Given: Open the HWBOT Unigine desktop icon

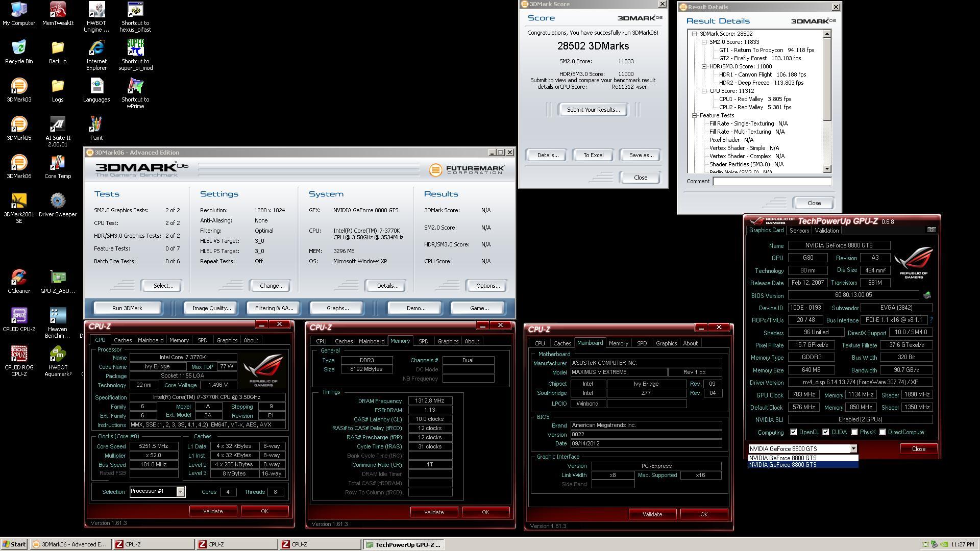Looking at the screenshot, I should (96, 17).
